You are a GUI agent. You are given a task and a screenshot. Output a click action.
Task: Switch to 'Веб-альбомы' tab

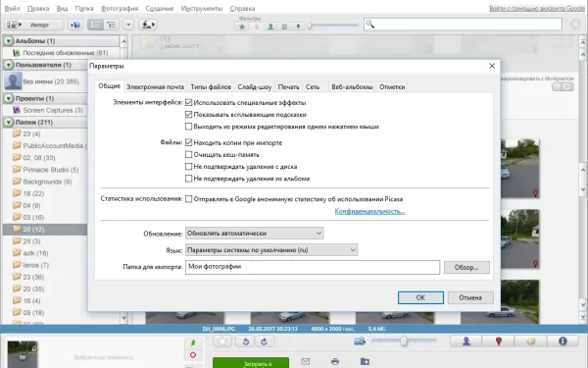(x=352, y=86)
